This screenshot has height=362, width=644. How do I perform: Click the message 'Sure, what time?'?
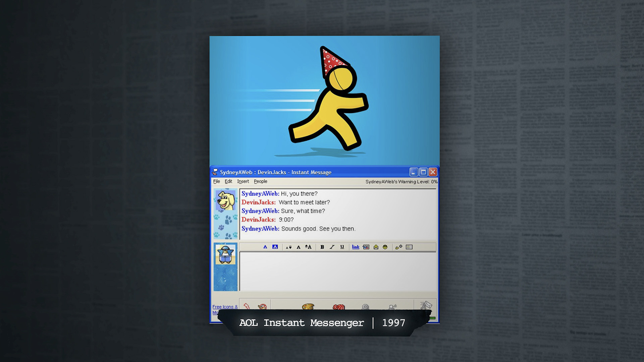303,211
